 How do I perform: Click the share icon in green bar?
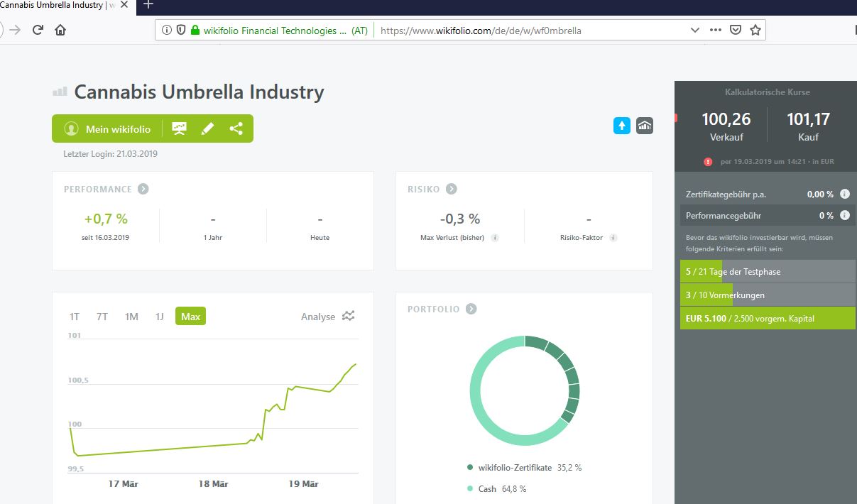click(236, 128)
